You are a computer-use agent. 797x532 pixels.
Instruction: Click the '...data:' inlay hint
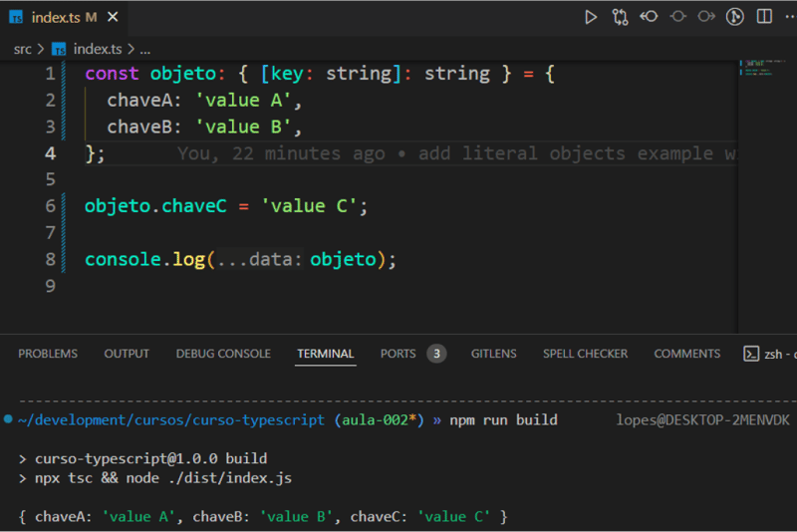[259, 260]
